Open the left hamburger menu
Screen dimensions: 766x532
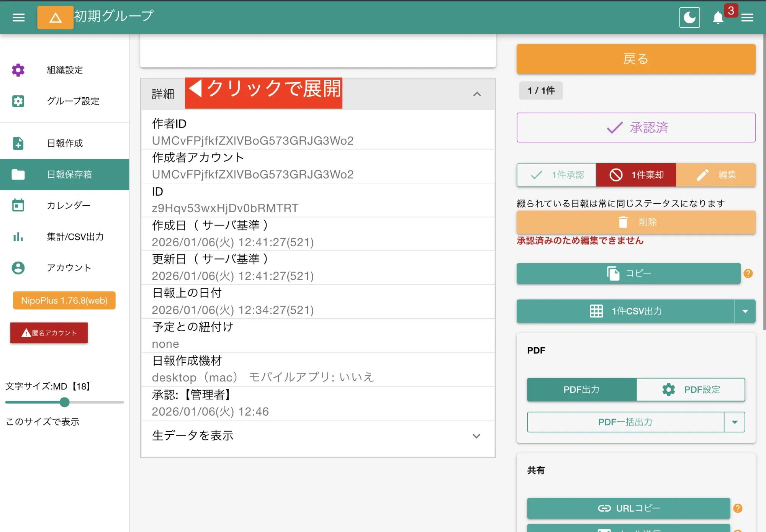pyautogui.click(x=18, y=17)
